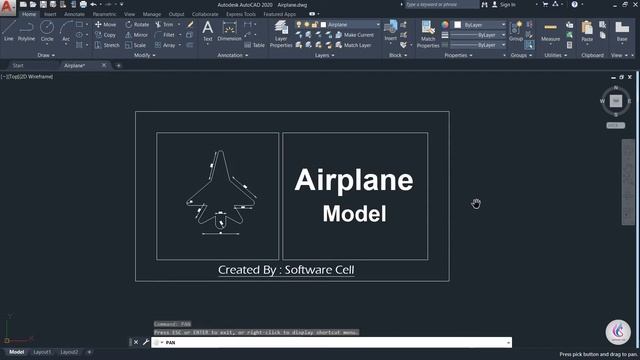Click the Move tool
The width and height of the screenshot is (640, 360).
105,24
